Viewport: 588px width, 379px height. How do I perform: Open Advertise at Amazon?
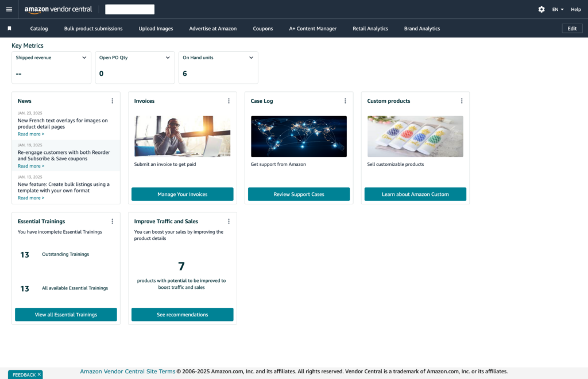[213, 29]
